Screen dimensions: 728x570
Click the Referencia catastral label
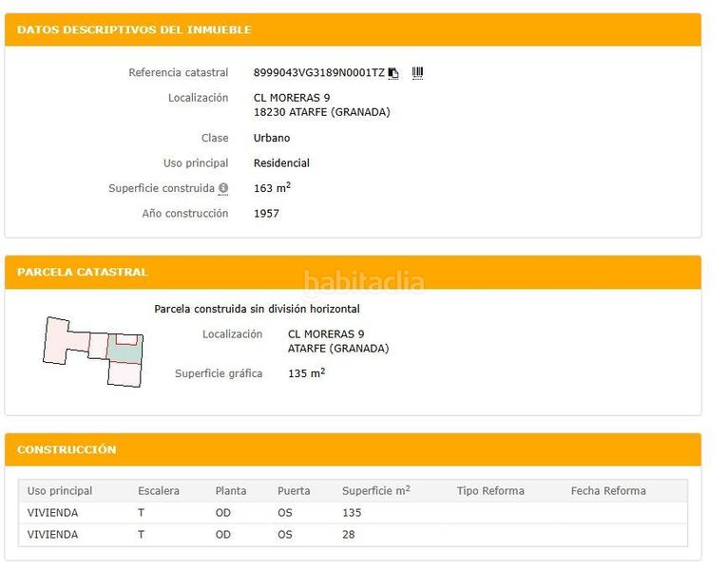tap(179, 73)
